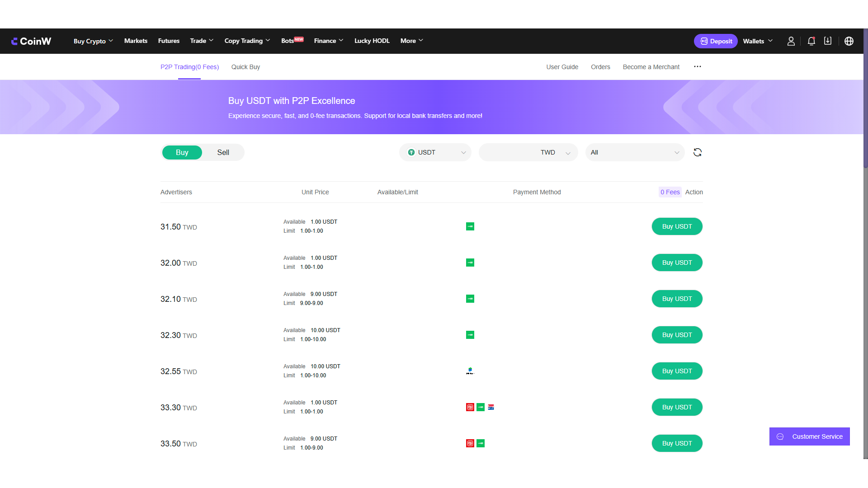Click green payment icon in 33.30 TWD row
Screen dimensions: 868x488
click(481, 407)
